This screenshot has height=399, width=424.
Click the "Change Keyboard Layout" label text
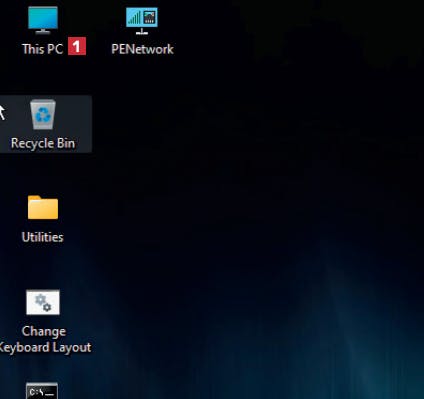click(44, 339)
